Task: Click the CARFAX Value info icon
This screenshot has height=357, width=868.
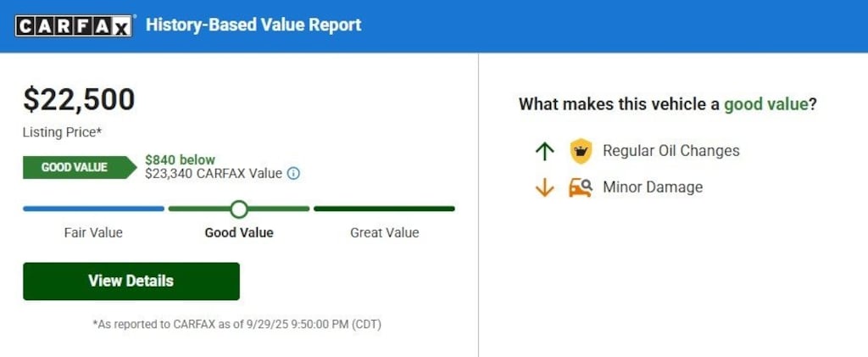Action: click(293, 174)
